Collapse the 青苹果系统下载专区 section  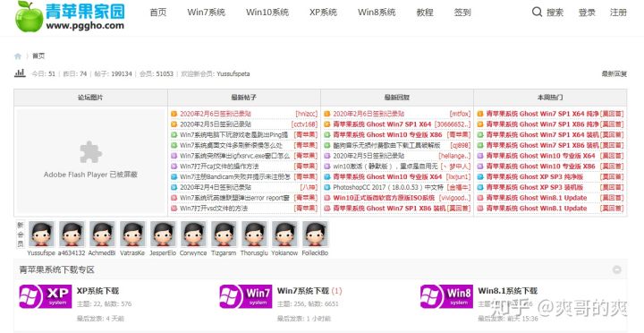click(x=616, y=269)
